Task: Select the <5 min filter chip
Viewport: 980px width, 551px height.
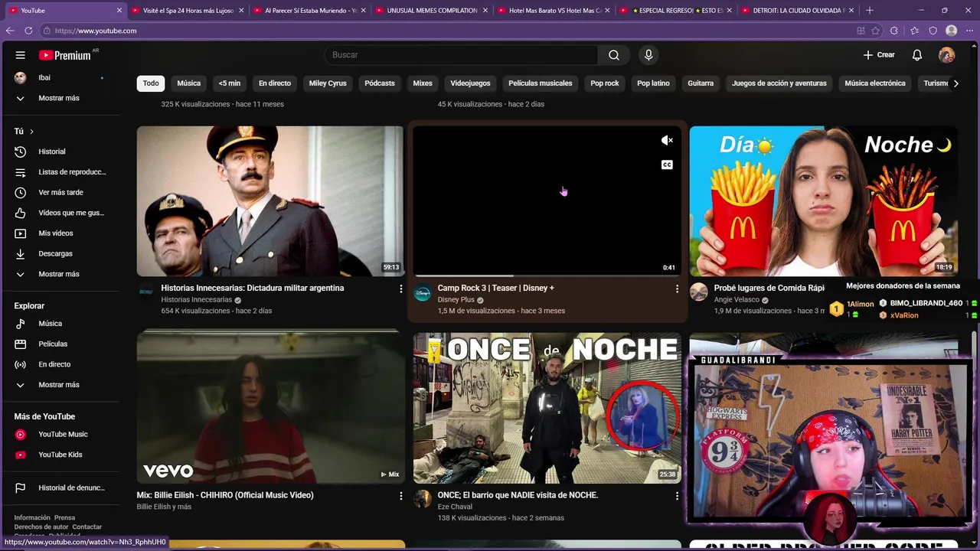Action: tap(230, 83)
